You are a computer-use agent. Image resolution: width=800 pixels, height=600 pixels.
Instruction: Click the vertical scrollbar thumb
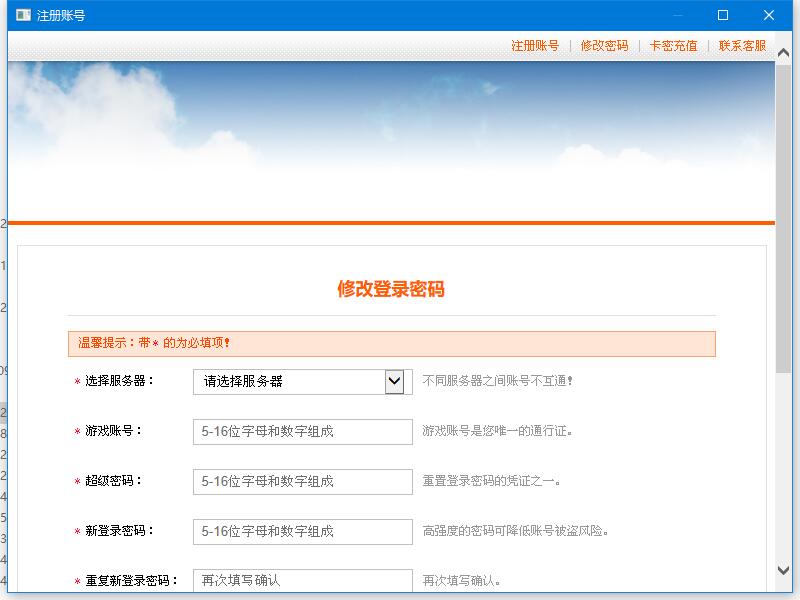pos(784,218)
